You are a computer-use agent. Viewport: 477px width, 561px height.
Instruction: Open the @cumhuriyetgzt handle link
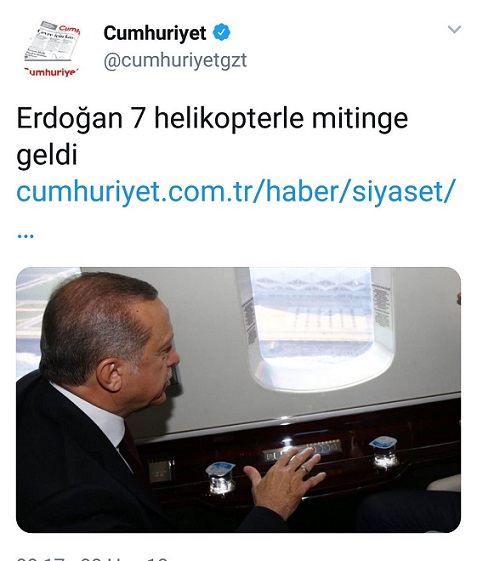pos(175,60)
